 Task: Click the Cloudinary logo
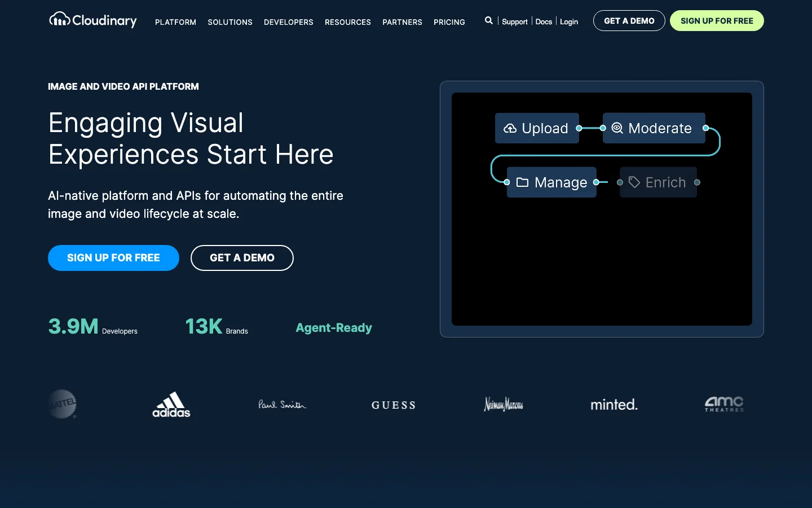[93, 20]
